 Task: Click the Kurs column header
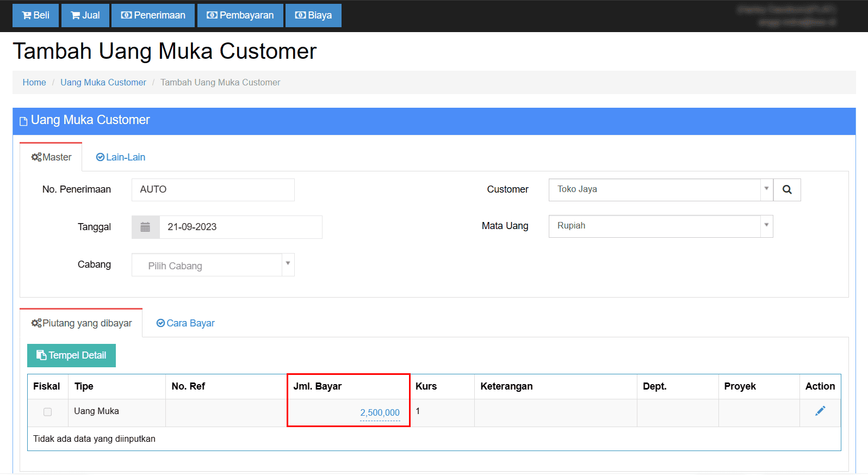tap(442, 386)
